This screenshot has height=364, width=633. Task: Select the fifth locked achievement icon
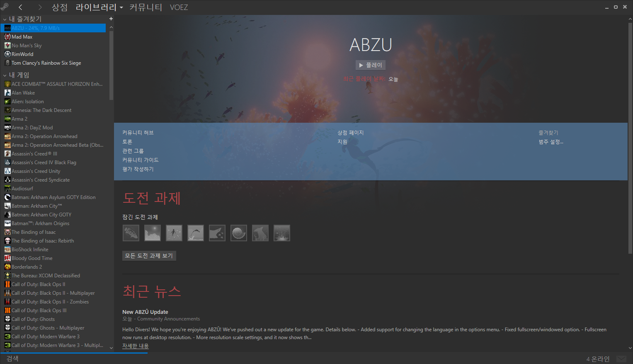(x=217, y=233)
